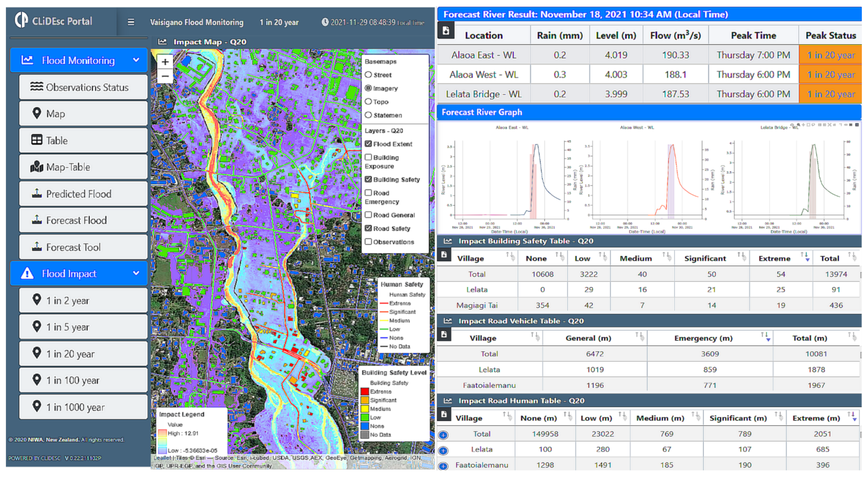
Task: Zoom out on the impact map
Action: (x=165, y=76)
